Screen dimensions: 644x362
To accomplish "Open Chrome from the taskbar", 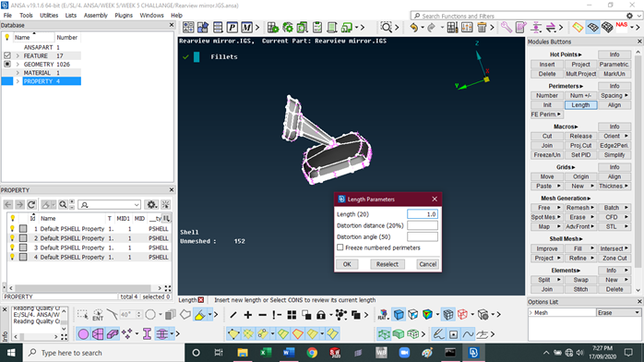I will pos(312,353).
